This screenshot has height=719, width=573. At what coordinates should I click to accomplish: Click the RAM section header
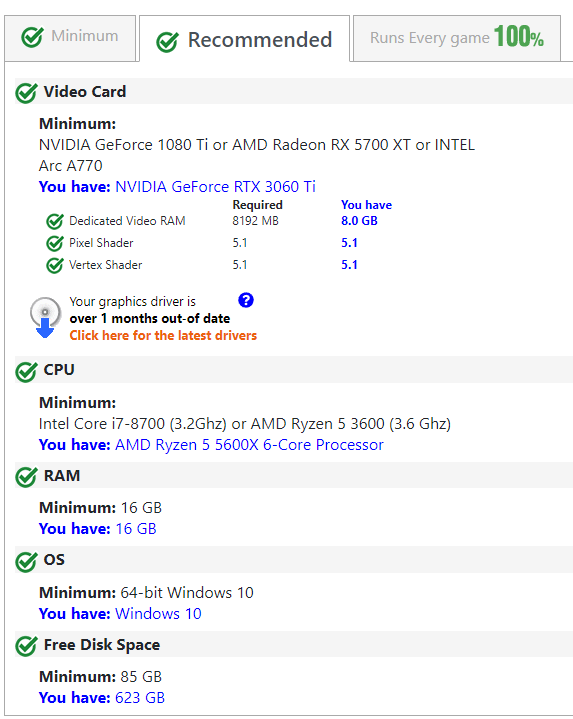click(294, 475)
